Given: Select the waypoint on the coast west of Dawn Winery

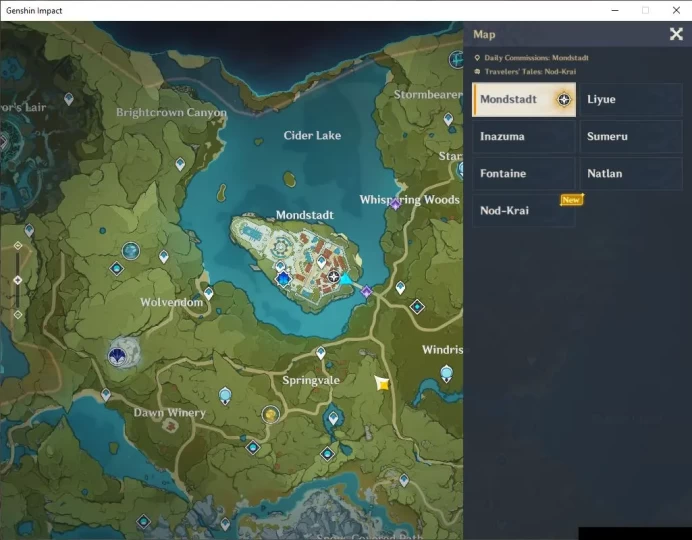Looking at the screenshot, I should (x=106, y=394).
